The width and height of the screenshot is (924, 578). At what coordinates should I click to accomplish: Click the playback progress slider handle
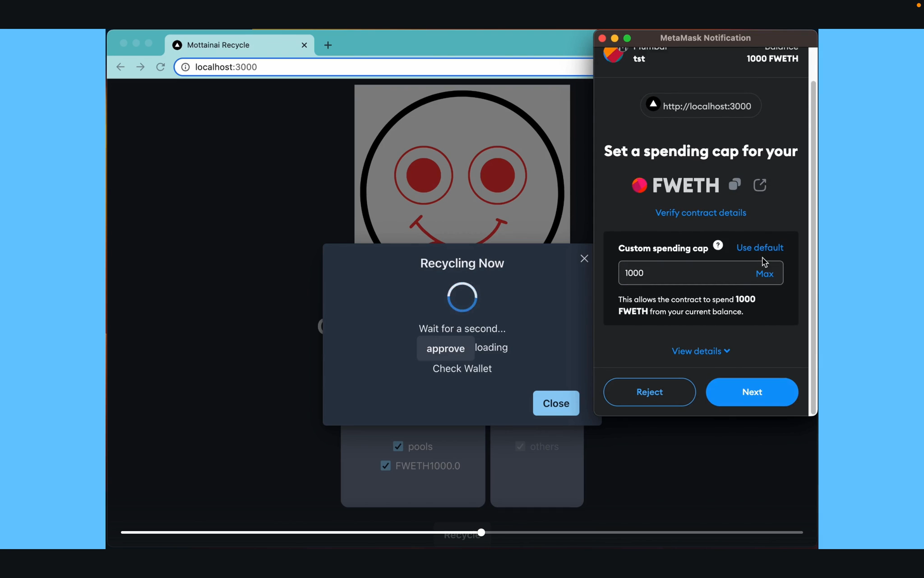481,532
